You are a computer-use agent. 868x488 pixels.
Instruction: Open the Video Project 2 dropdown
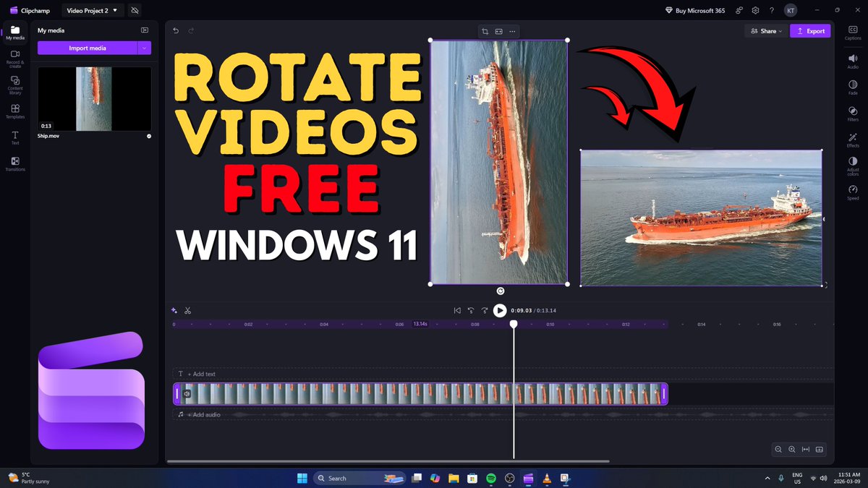pos(92,10)
